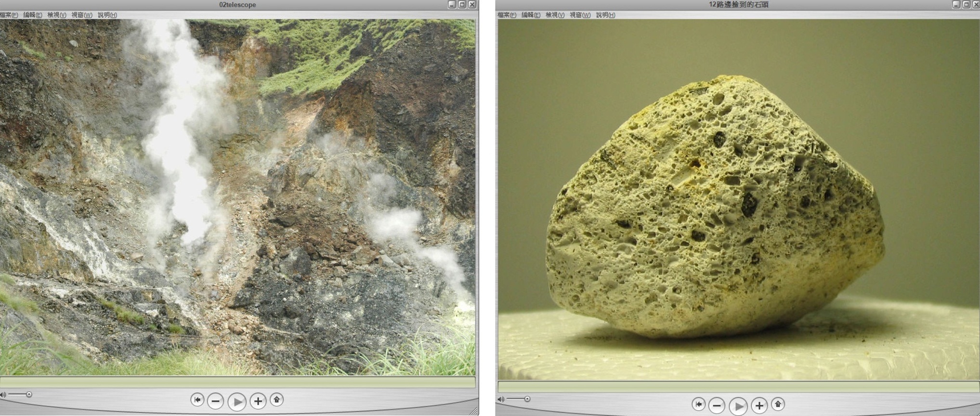Zoom out the 02telescope panorama
980x416 pixels.
216,401
